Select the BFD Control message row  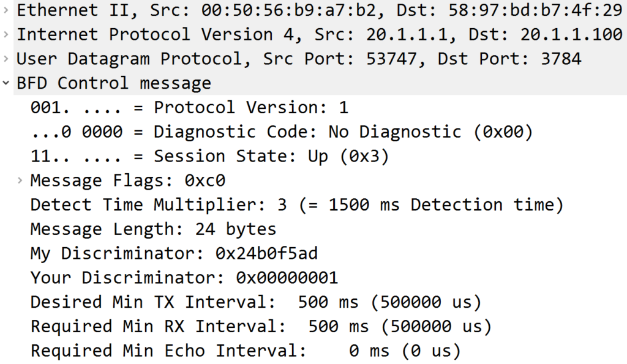tap(114, 83)
